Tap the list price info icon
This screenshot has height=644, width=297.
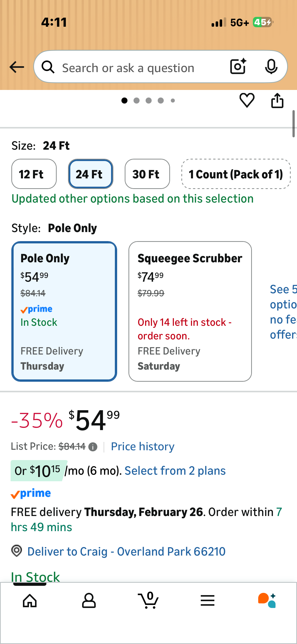pos(93,447)
